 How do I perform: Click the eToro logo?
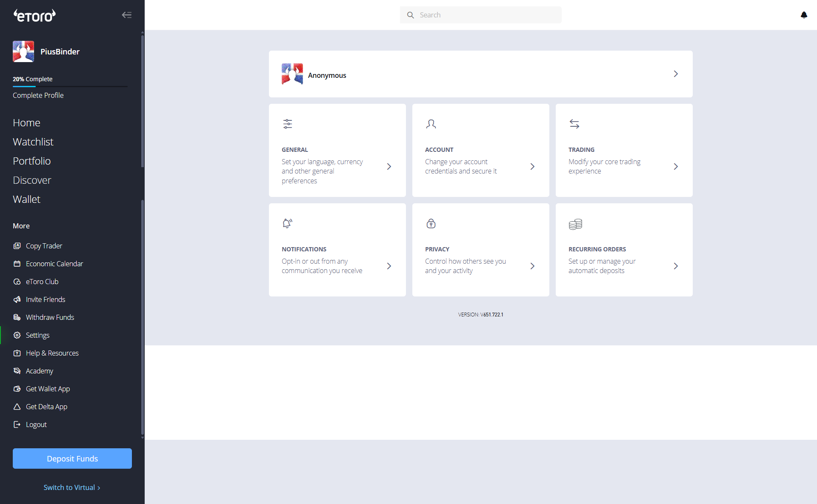pos(34,16)
